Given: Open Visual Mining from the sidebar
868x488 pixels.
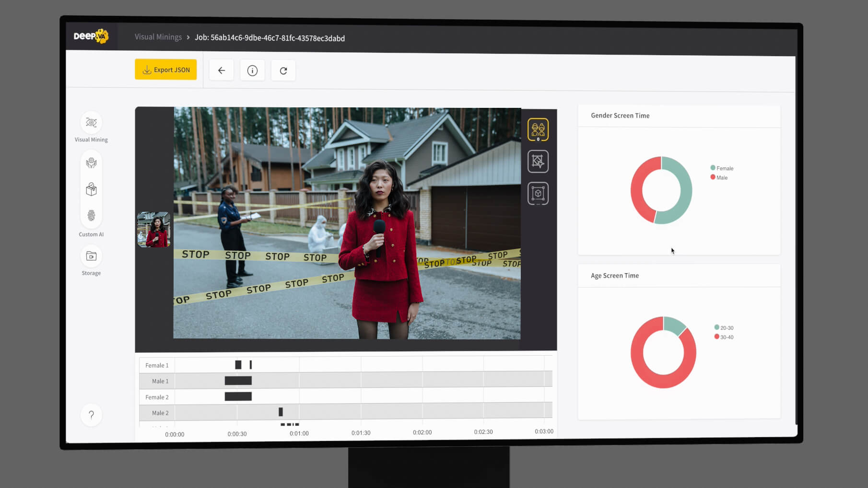Looking at the screenshot, I should [91, 123].
